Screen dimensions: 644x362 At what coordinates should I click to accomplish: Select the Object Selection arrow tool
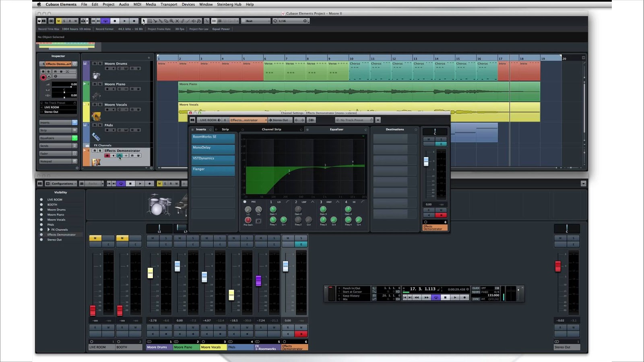(144, 21)
